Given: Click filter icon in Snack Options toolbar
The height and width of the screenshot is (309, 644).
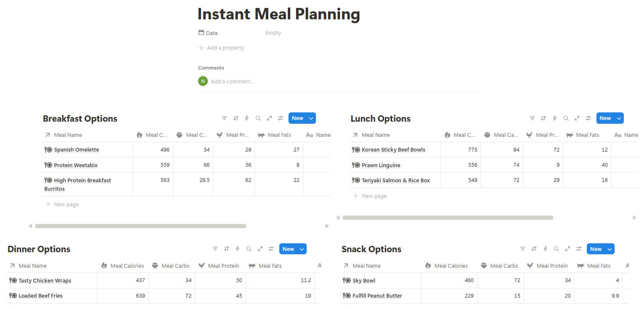Looking at the screenshot, I should pyautogui.click(x=523, y=249).
